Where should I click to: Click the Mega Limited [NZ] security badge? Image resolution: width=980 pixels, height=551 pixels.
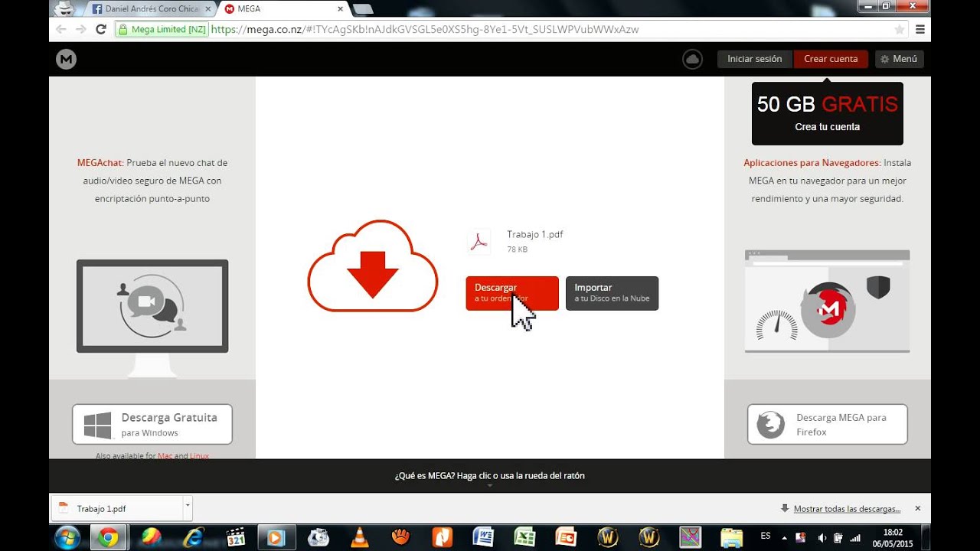(160, 29)
